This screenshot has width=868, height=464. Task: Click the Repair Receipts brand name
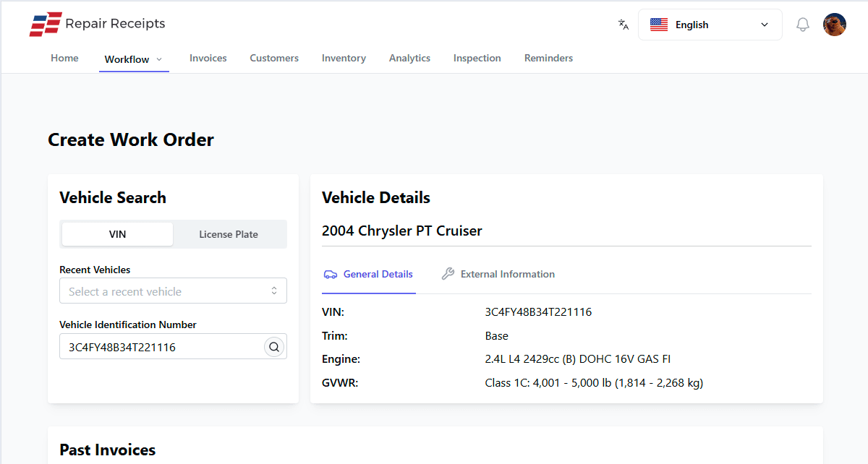pyautogui.click(x=115, y=24)
